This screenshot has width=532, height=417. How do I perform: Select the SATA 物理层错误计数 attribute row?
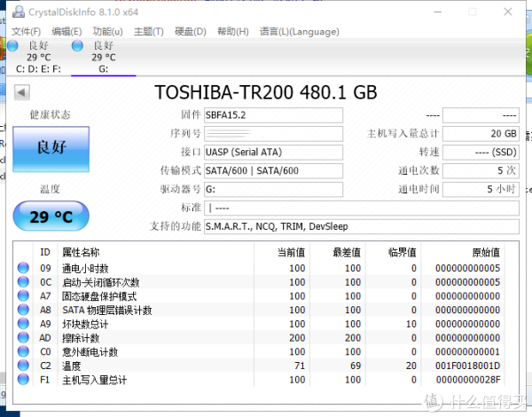click(259, 310)
